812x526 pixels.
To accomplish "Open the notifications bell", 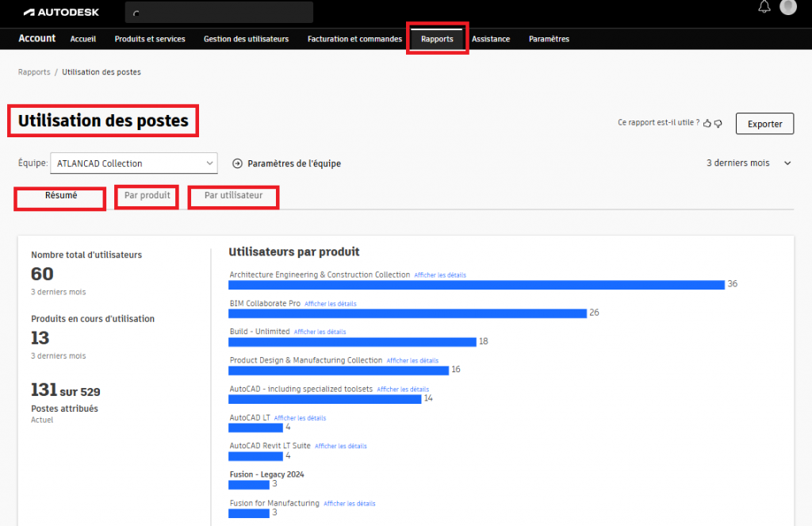I will click(x=764, y=7).
